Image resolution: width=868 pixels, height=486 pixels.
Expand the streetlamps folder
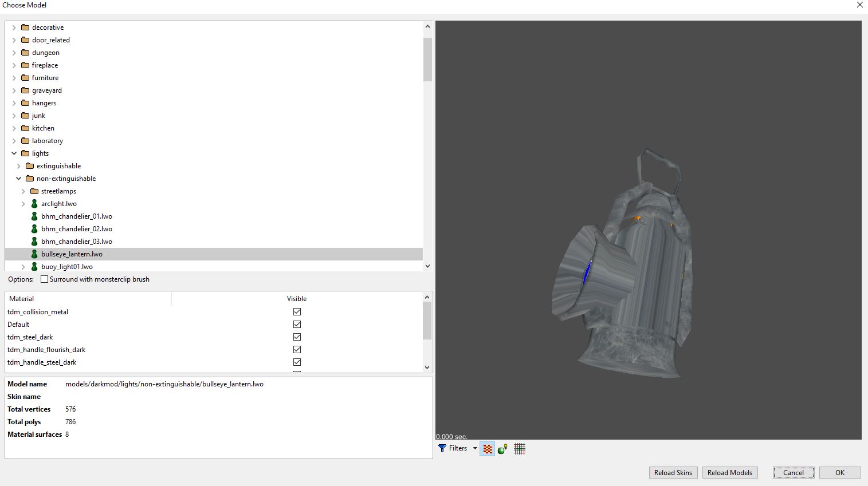click(23, 191)
